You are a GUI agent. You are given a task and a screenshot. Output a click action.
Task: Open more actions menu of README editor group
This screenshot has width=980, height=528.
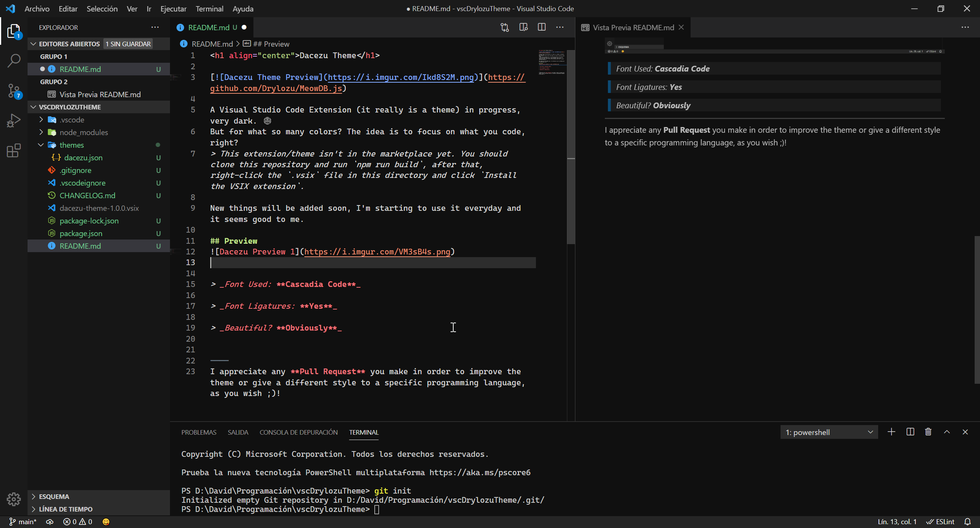[x=560, y=27]
